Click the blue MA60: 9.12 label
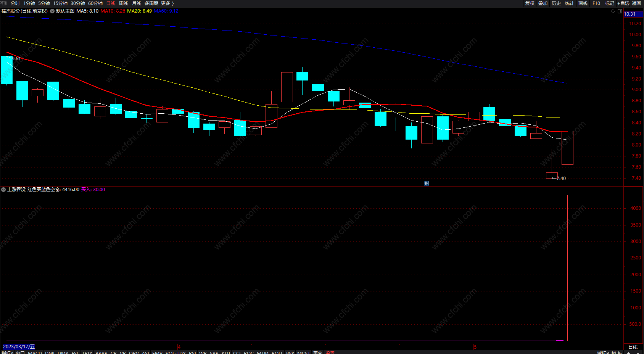Viewport: 644px width, 354px height. pyautogui.click(x=166, y=11)
